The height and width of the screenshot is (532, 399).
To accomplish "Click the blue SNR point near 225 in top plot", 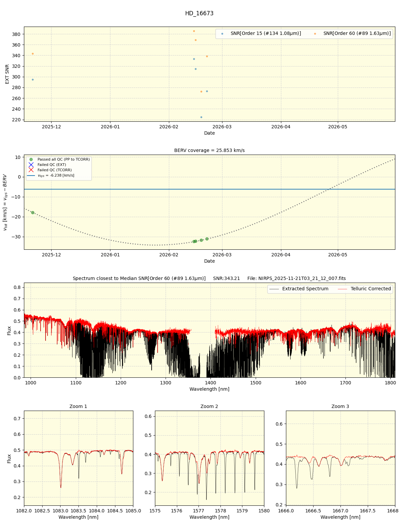I will pyautogui.click(x=201, y=117).
